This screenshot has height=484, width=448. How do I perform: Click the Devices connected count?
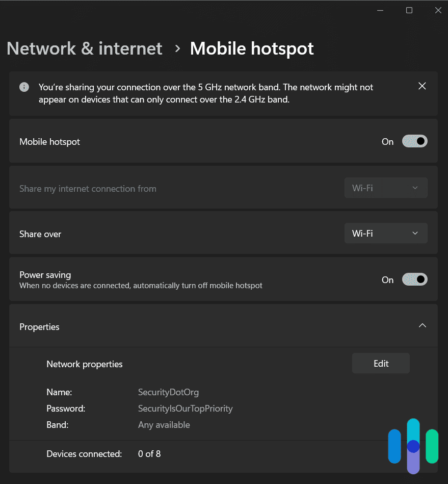click(x=149, y=453)
